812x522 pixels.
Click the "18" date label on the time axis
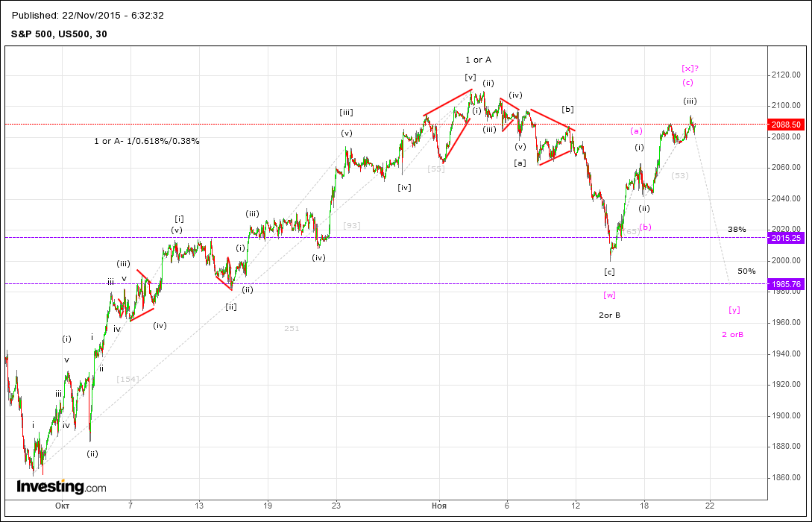point(643,506)
